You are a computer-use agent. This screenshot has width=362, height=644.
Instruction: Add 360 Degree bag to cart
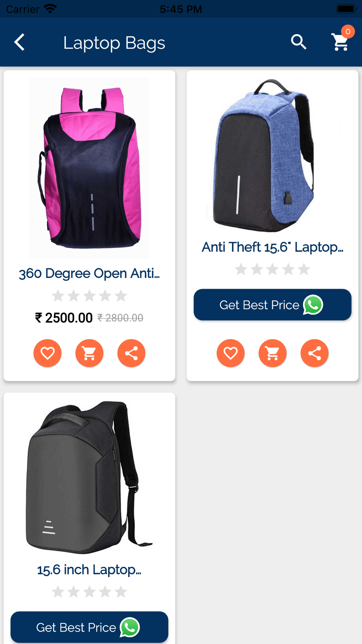pyautogui.click(x=89, y=353)
